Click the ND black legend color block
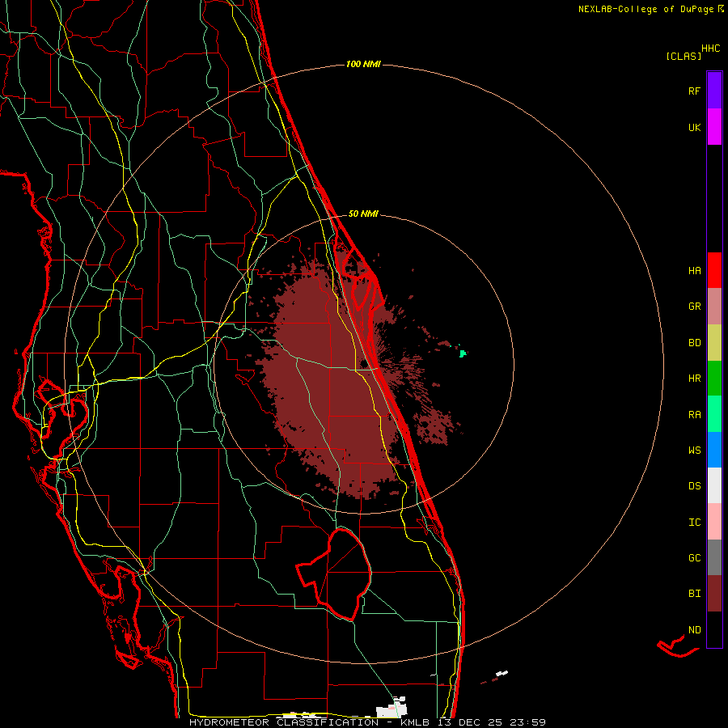This screenshot has width=728, height=728. point(714,629)
